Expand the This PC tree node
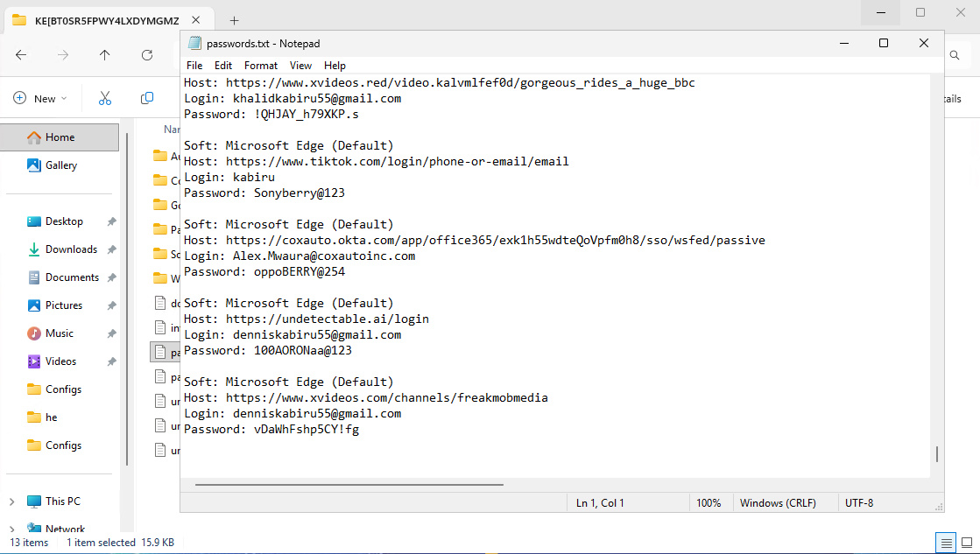Image resolution: width=980 pixels, height=554 pixels. click(x=12, y=501)
